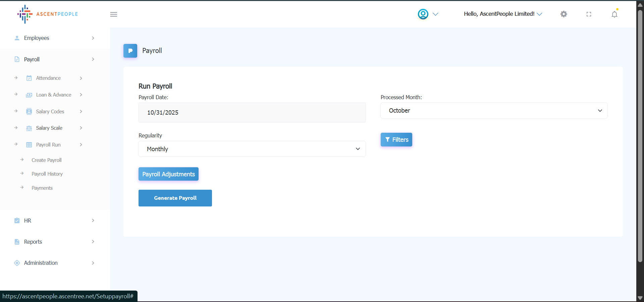Click the Filters button
644x302 pixels.
396,140
